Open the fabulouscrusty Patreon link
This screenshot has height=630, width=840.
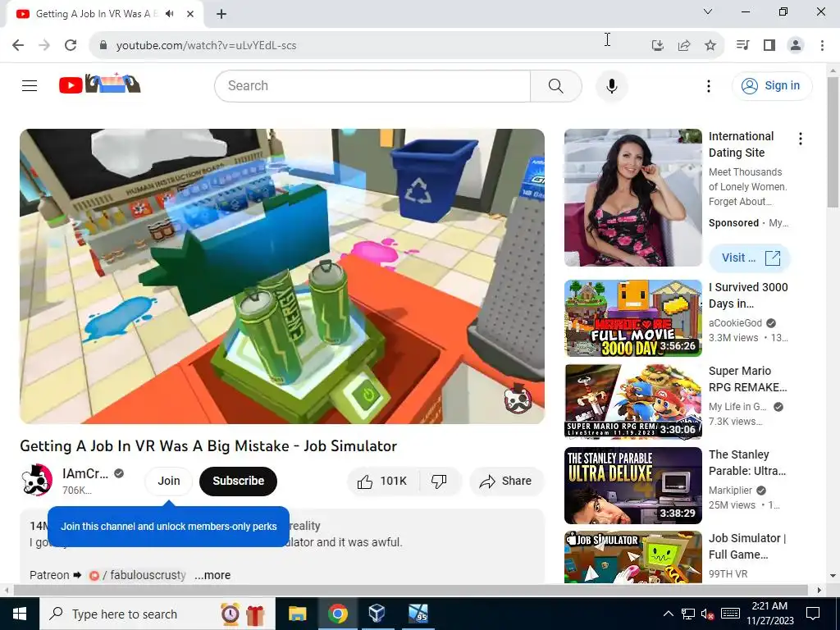point(139,575)
